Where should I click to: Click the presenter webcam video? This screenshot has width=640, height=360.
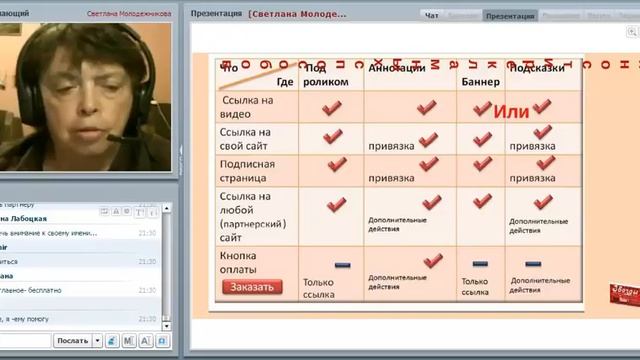click(x=85, y=97)
